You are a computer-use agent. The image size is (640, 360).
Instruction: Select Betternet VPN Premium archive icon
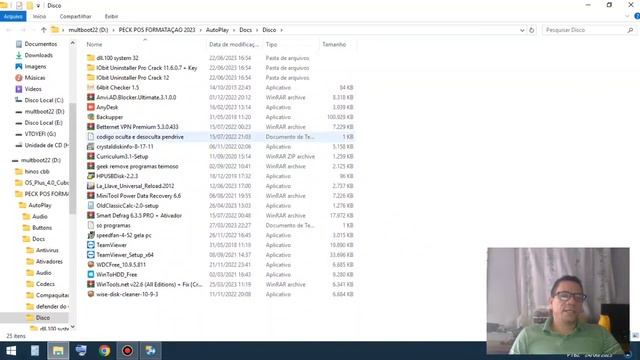pos(91,127)
